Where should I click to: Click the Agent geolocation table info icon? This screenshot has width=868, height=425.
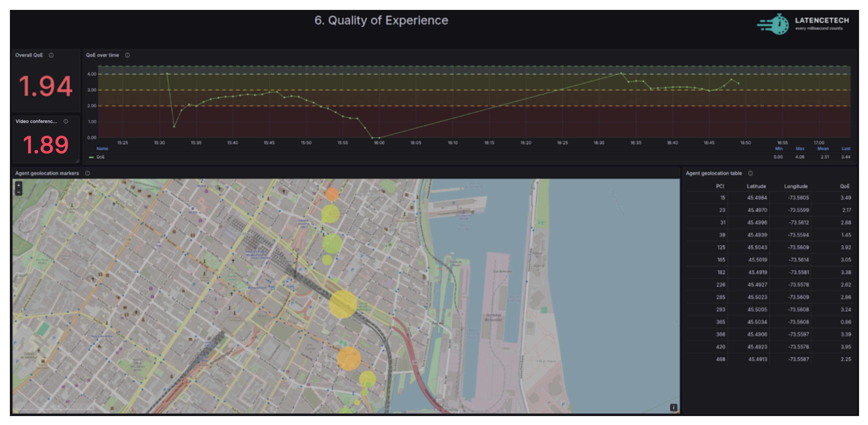750,173
